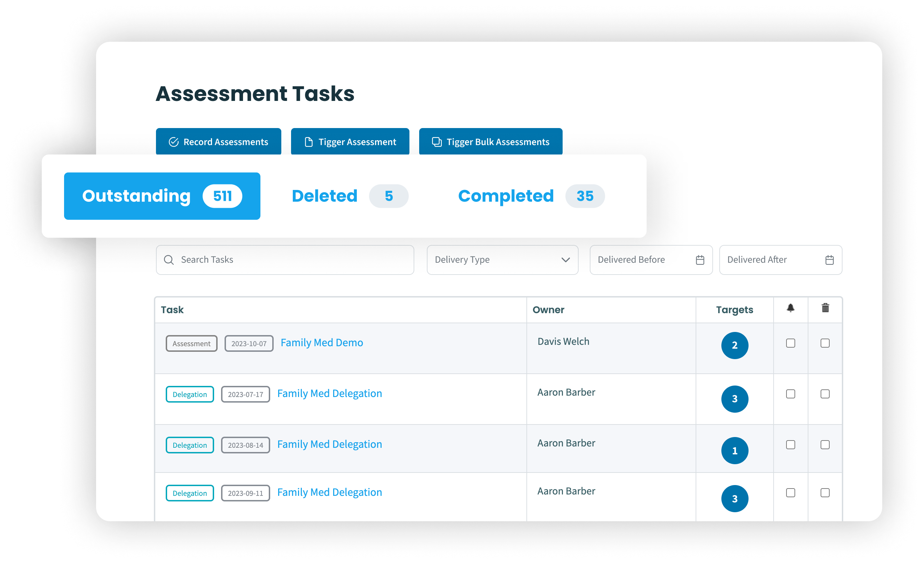Click the bell notification column icon
Screen dimensions: 924x563
790,308
